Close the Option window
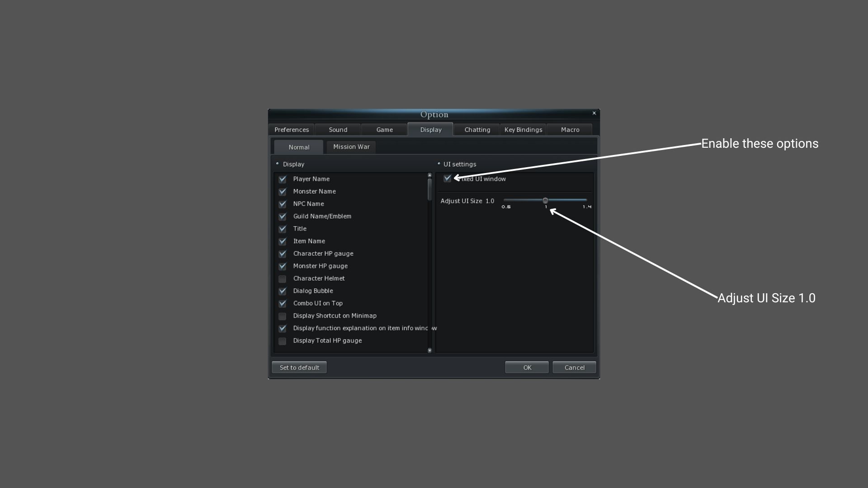This screenshot has height=488, width=868. tap(594, 113)
